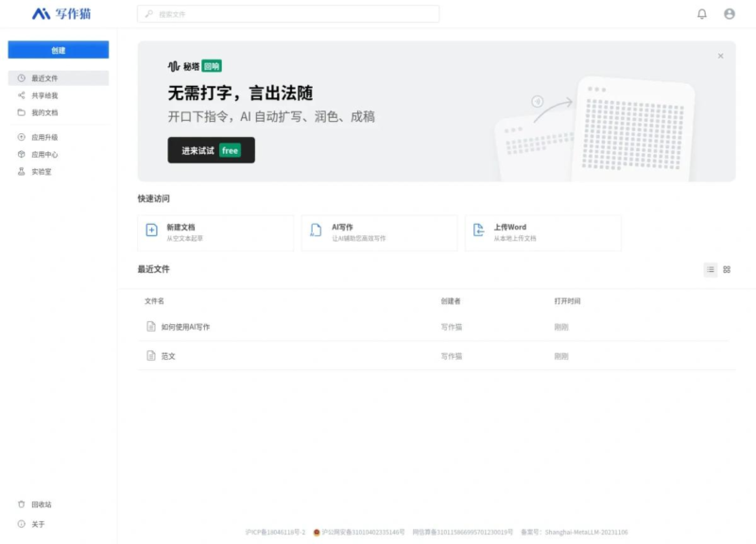This screenshot has width=756, height=544.
Task: Click the 创建者 column header
Action: point(451,301)
